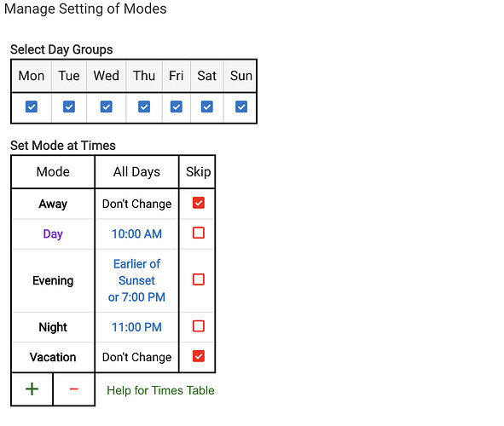Click Don't Change for Away mode
The image size is (504, 426).
click(x=136, y=204)
